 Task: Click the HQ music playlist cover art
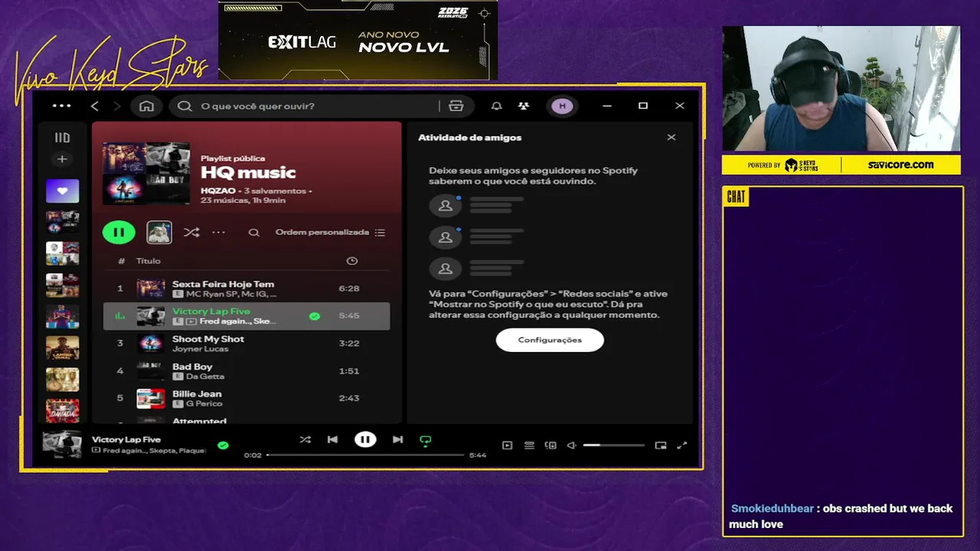146,173
